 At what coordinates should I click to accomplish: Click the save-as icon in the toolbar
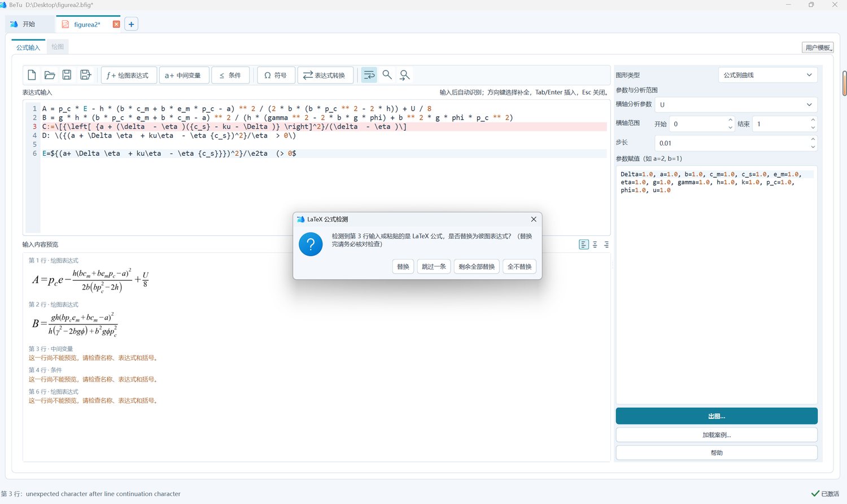[85, 75]
